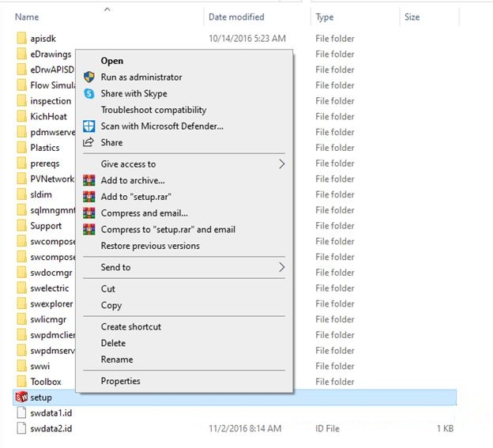
Task: Click the Toolbox folder icon
Action: click(x=21, y=382)
